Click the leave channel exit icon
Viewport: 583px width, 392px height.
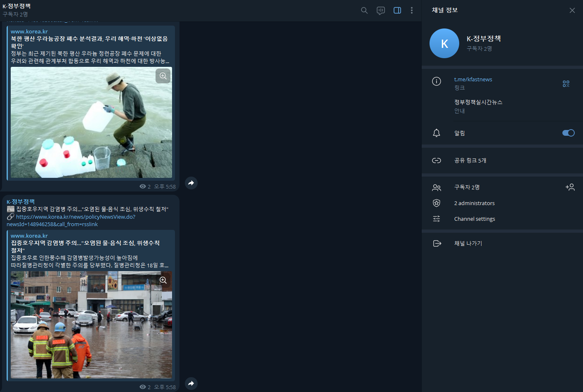(x=437, y=243)
